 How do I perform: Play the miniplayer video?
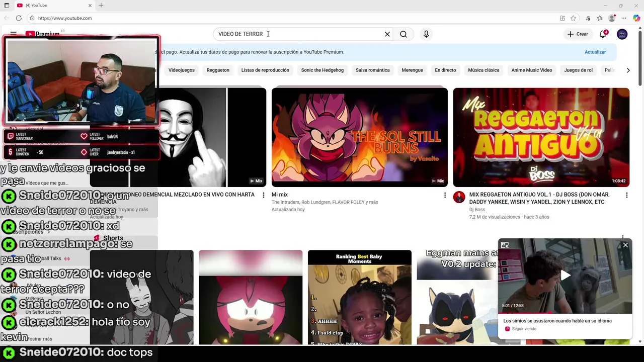[566, 276]
